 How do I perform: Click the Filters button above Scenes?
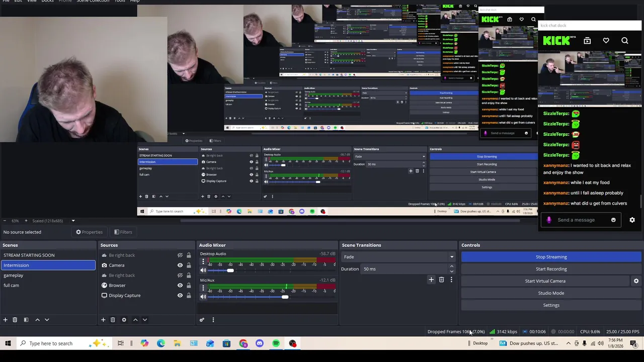[123, 232]
